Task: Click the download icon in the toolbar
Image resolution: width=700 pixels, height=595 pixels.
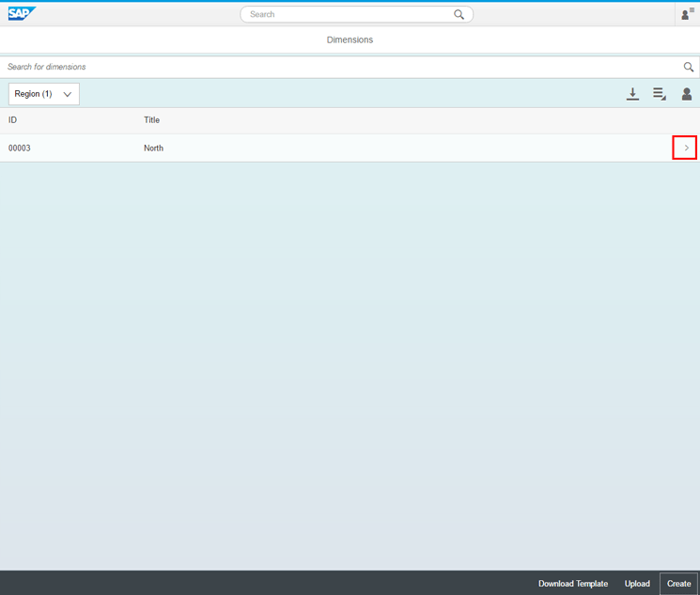Action: tap(633, 94)
